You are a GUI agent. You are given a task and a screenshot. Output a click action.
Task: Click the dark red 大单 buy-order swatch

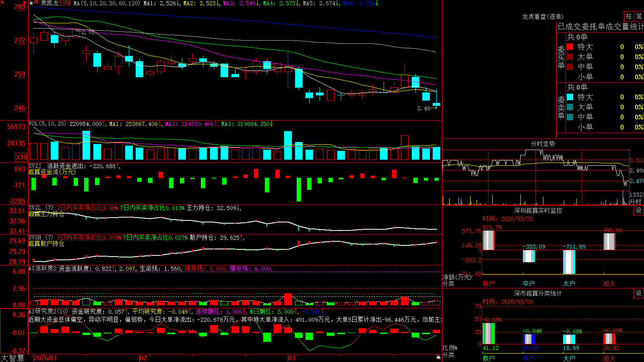pyautogui.click(x=570, y=57)
